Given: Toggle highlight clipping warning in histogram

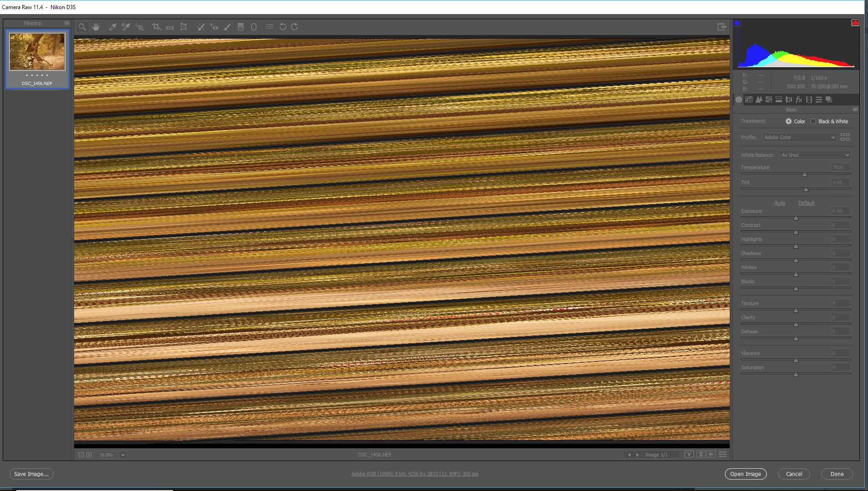Looking at the screenshot, I should (855, 23).
